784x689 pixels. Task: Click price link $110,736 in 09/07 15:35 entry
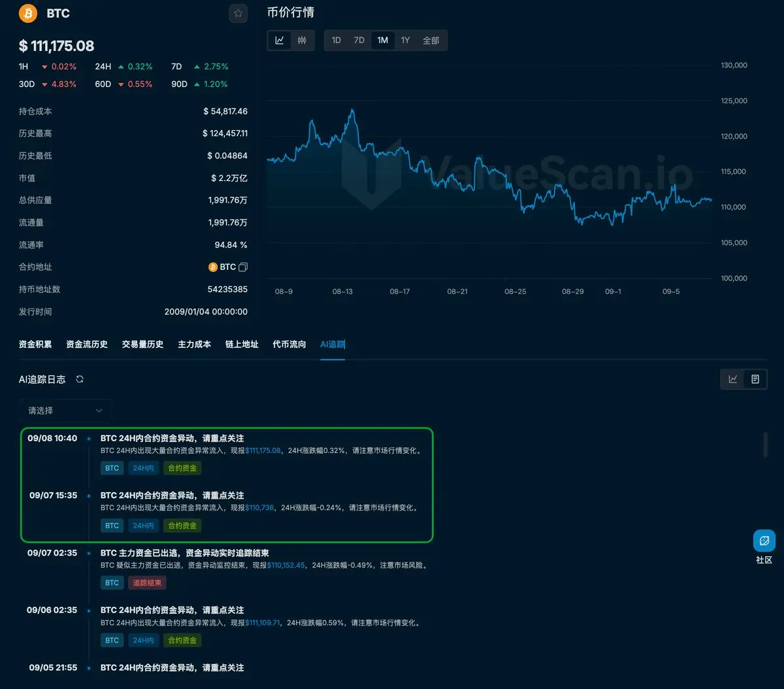pos(260,508)
